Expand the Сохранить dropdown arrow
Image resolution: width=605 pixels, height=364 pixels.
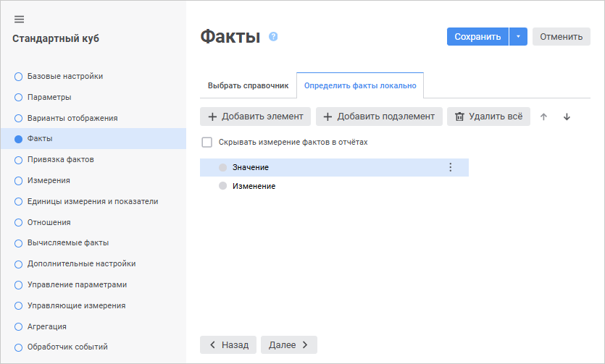point(518,37)
